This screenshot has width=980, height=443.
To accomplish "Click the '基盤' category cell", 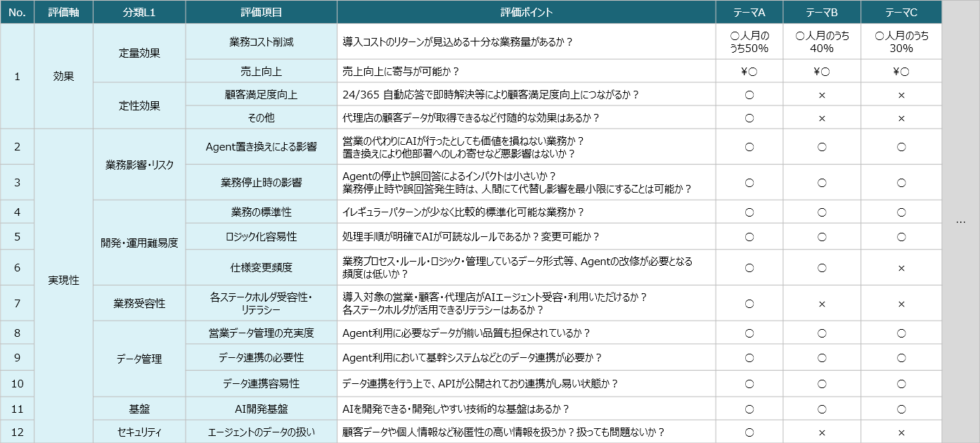I will [x=139, y=409].
